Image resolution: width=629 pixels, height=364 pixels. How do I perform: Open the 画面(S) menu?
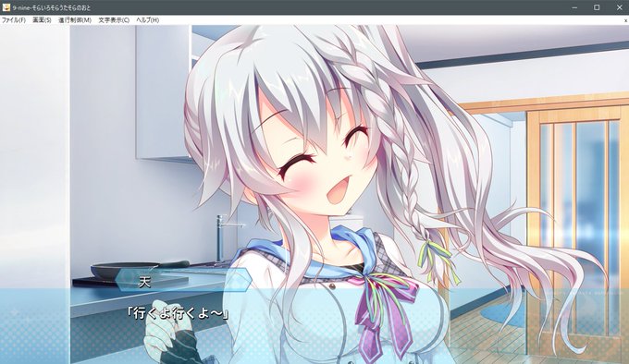point(42,20)
